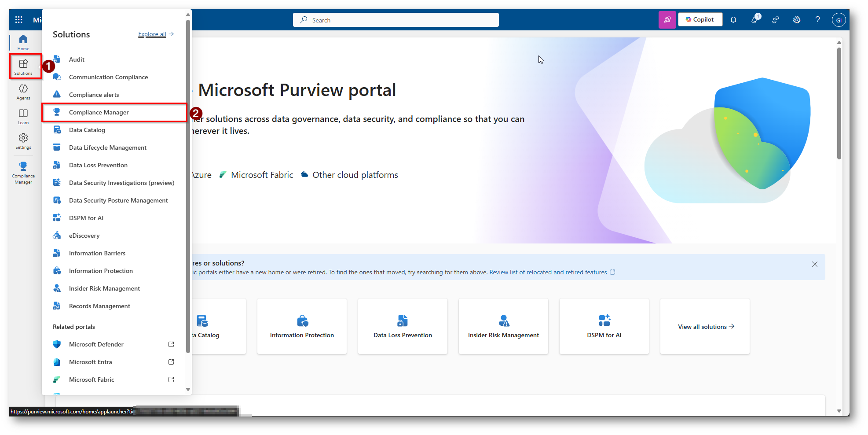868x435 pixels.
Task: Open DSPM for AI in Solutions list
Action: [x=114, y=218]
